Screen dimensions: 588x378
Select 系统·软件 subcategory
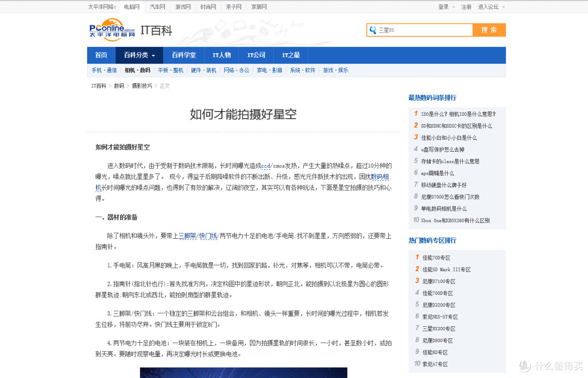pyautogui.click(x=303, y=70)
